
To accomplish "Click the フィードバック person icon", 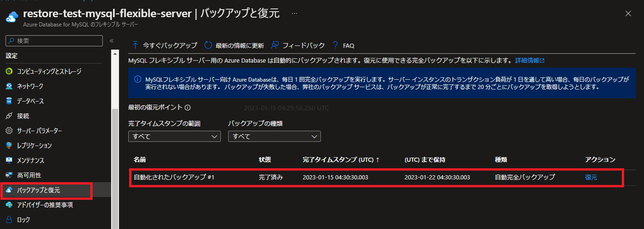I will click(x=275, y=45).
